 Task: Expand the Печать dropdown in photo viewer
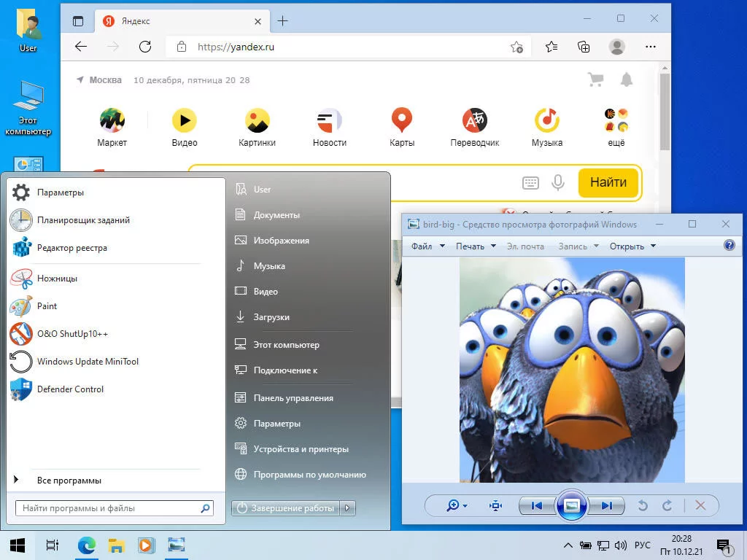tap(476, 246)
